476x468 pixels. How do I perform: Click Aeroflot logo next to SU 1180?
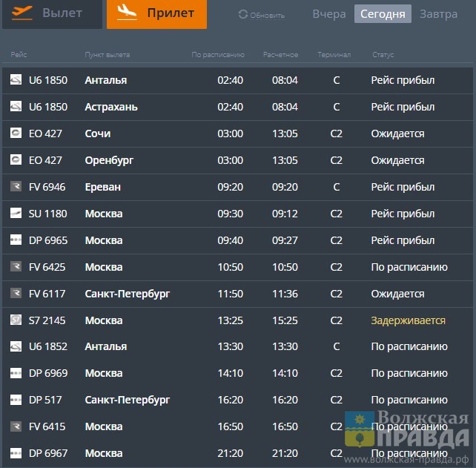[x=16, y=214]
